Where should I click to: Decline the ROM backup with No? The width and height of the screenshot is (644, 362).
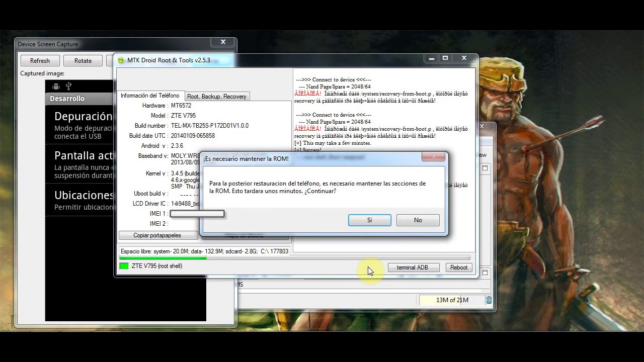pyautogui.click(x=418, y=220)
